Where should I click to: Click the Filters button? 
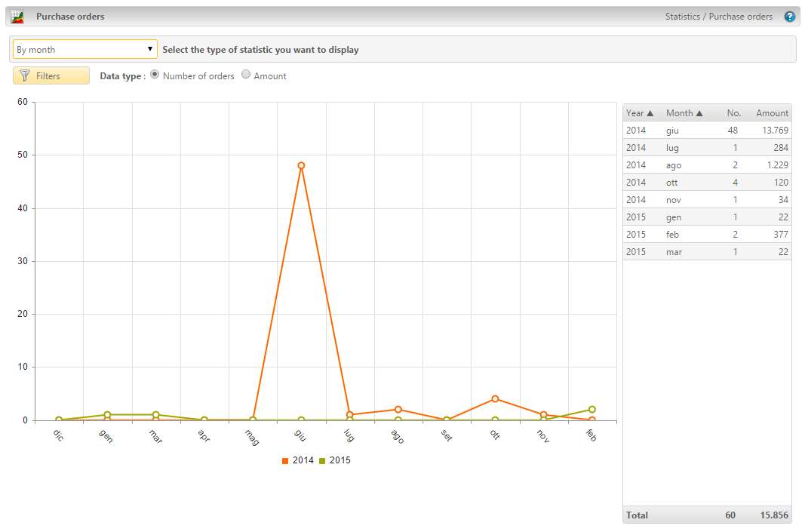[51, 75]
